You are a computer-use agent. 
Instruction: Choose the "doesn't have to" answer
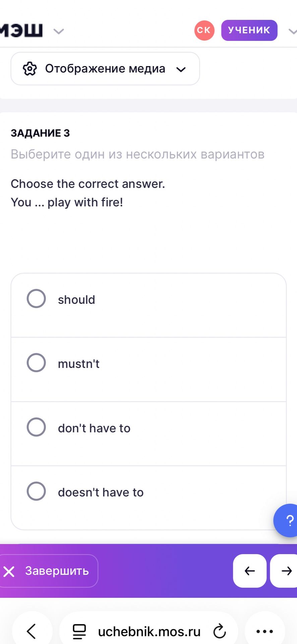click(x=148, y=498)
